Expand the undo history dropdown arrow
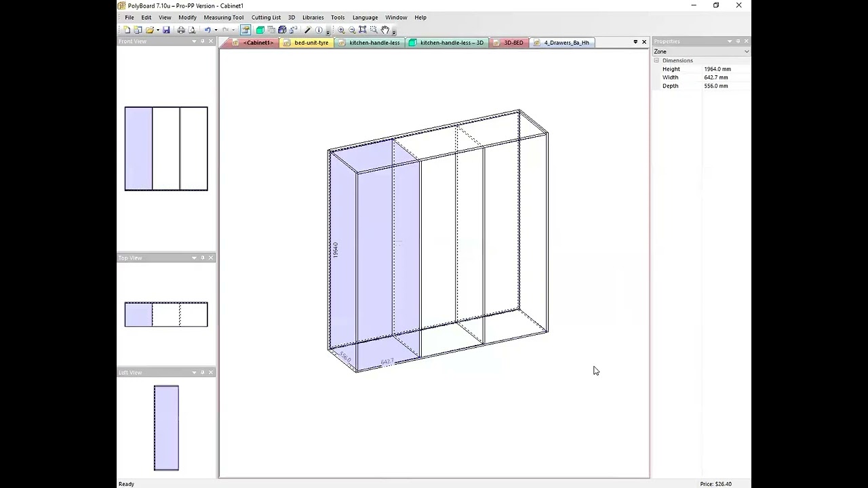This screenshot has height=488, width=868. point(216,30)
